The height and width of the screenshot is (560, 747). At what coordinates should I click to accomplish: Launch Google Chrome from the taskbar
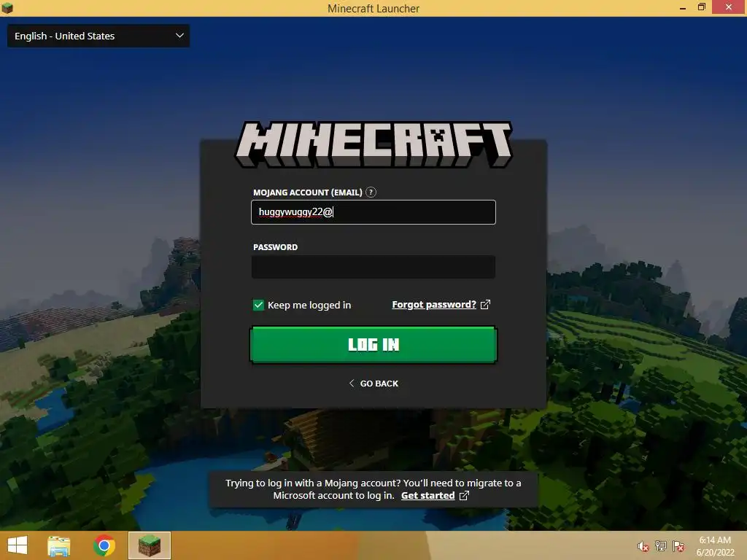tap(104, 545)
